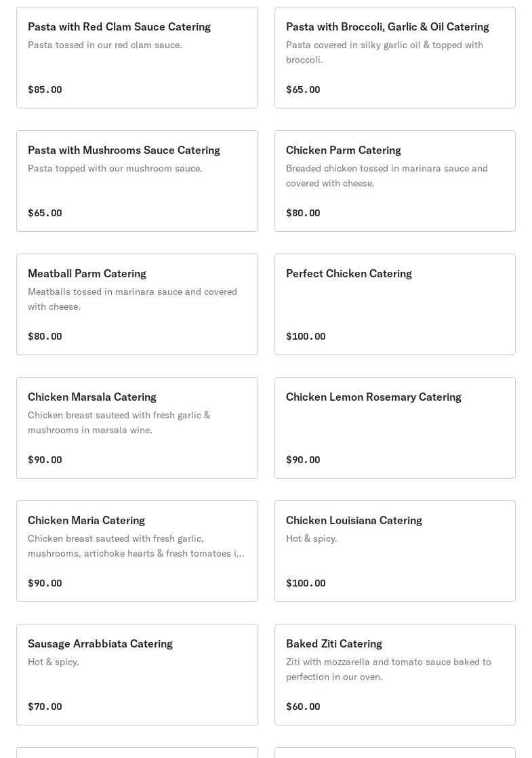This screenshot has height=758, width=532.
Task: Open the Sausage Arrabbiata Catering item
Action: click(137, 675)
